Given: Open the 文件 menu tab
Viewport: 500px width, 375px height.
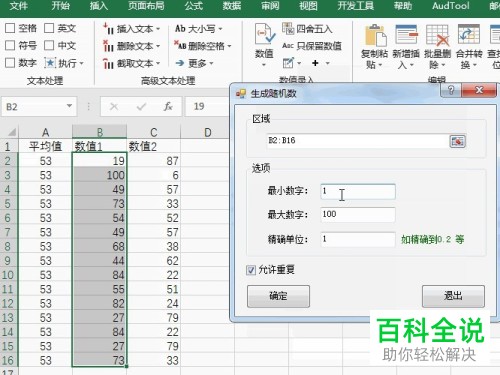Looking at the screenshot, I should click(x=18, y=6).
